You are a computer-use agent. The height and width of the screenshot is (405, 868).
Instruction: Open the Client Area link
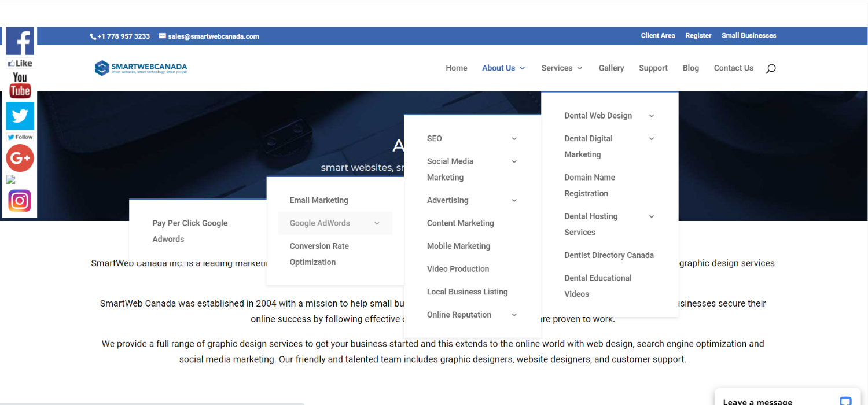tap(658, 36)
